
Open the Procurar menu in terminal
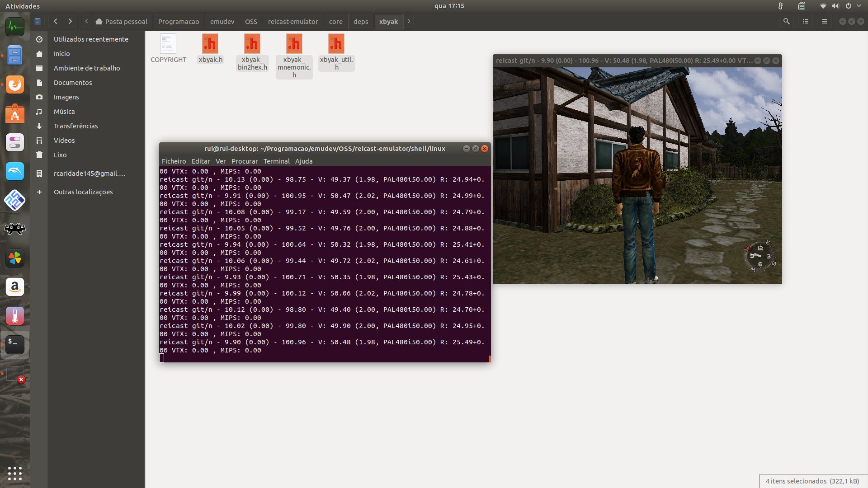coord(245,161)
